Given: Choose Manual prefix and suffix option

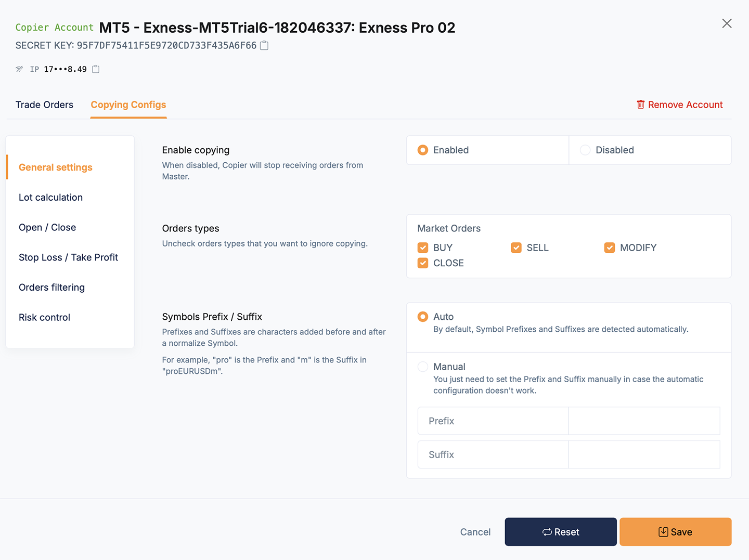Looking at the screenshot, I should coord(423,367).
